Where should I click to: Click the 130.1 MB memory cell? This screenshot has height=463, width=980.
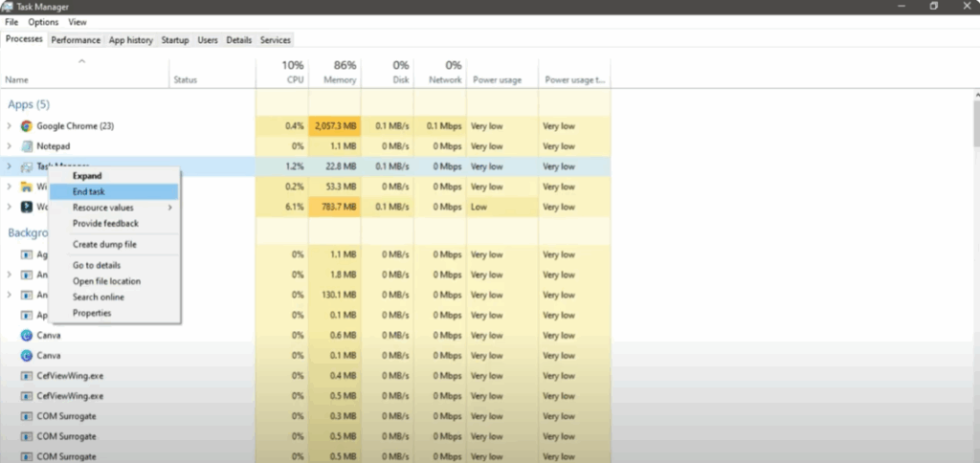click(334, 295)
